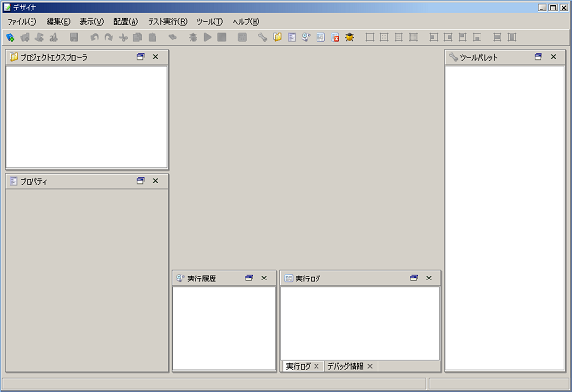The width and height of the screenshot is (572, 392).
Task: Click the red X document toolbar icon
Action: pos(336,37)
